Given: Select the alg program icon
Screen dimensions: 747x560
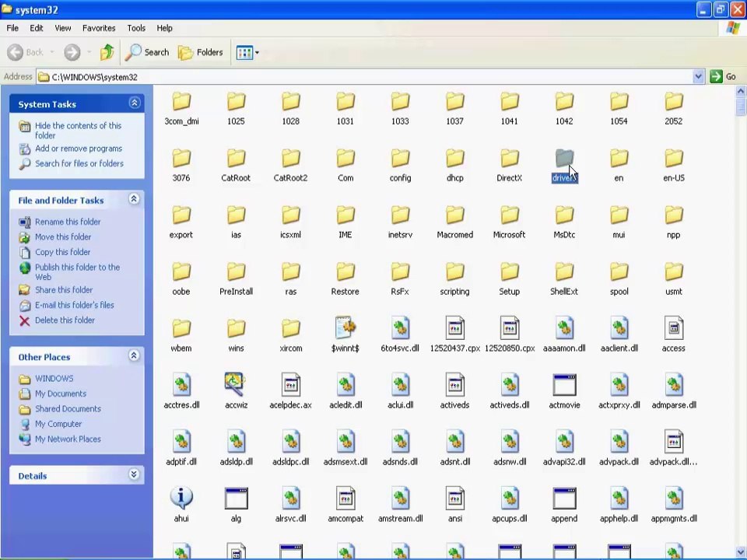Looking at the screenshot, I should pos(236,498).
